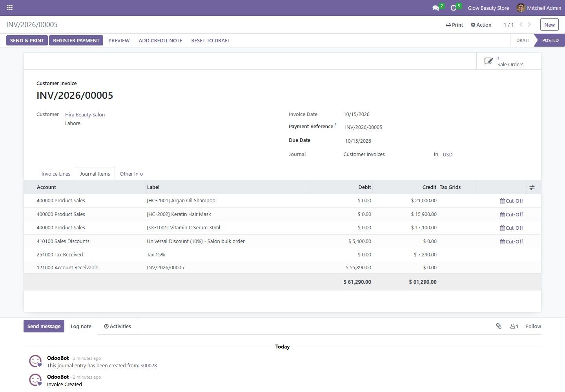Select the Journal Items tab
The height and width of the screenshot is (392, 565).
pos(95,174)
